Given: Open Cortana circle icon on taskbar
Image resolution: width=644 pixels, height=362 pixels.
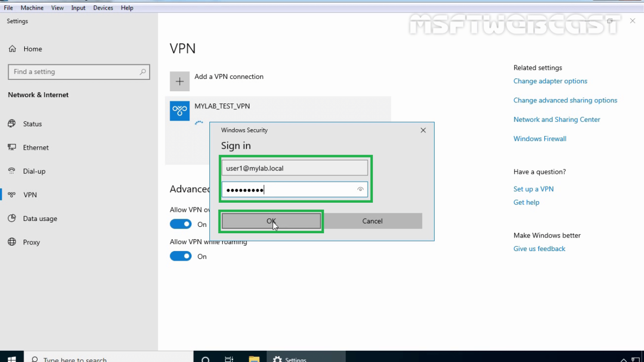Looking at the screenshot, I should [206, 359].
